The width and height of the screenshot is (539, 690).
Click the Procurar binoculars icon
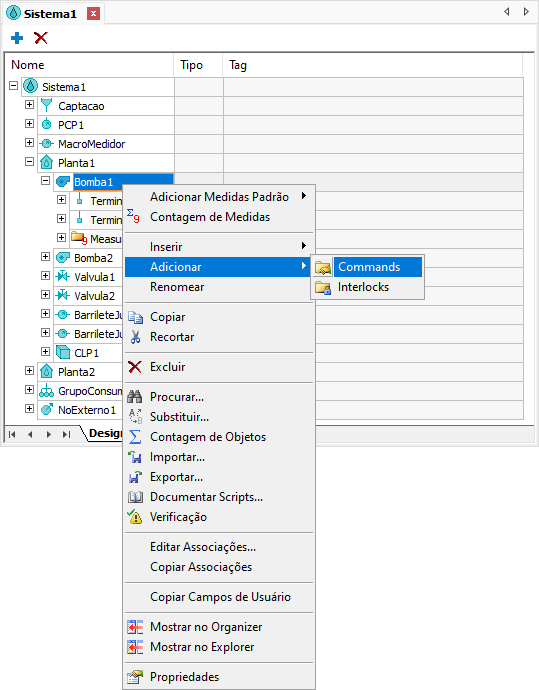[135, 397]
